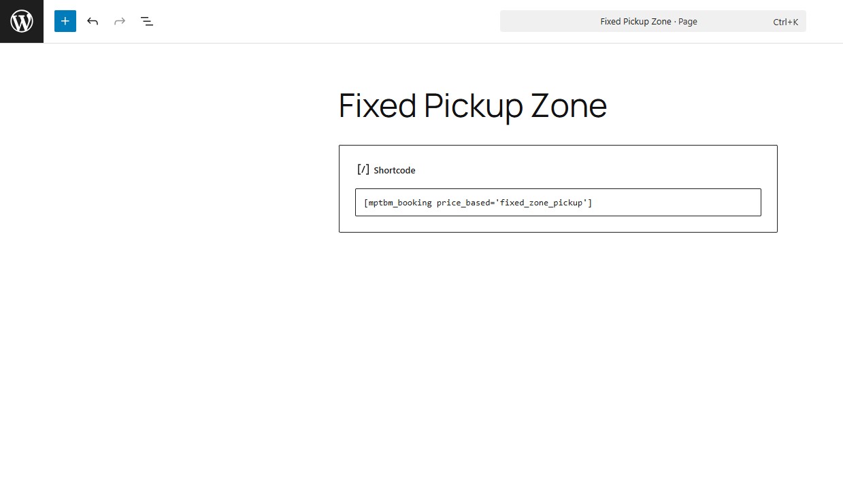Click the Redo arrow icon
The image size is (843, 504).
point(120,21)
